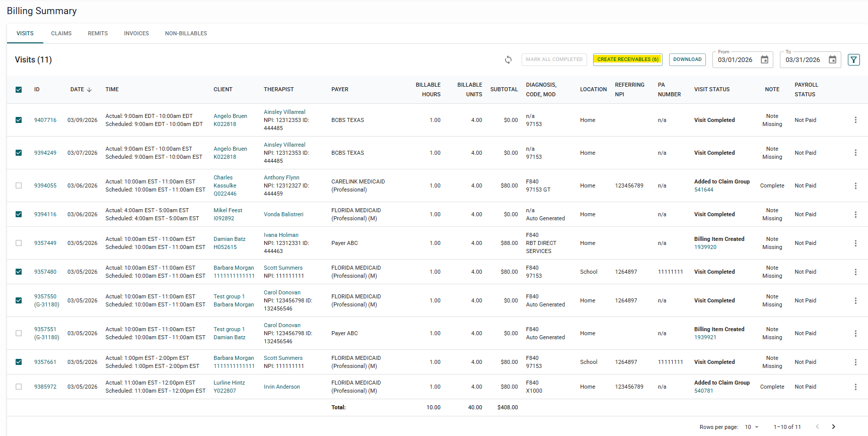Open visit ID 9357661 link
Viewport: 868px width, 436px height.
pos(45,362)
